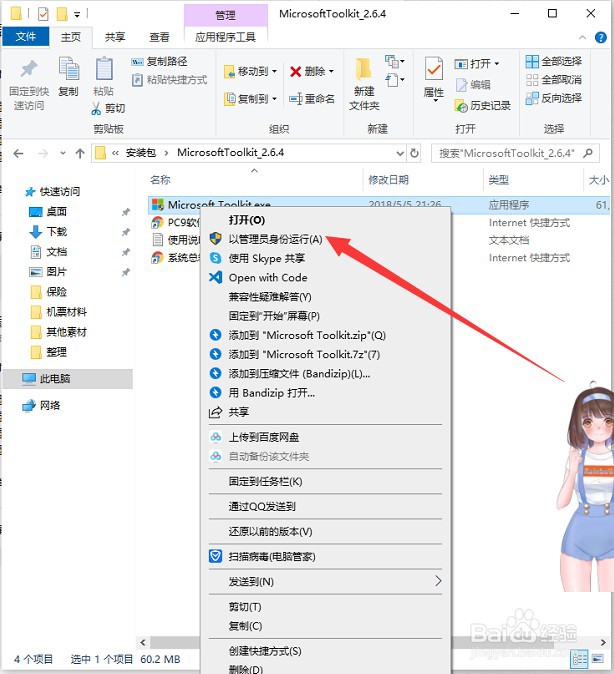The height and width of the screenshot is (674, 614).
Task: Click the search box for MicrosoftToolkit_2.6.4
Action: 515,153
